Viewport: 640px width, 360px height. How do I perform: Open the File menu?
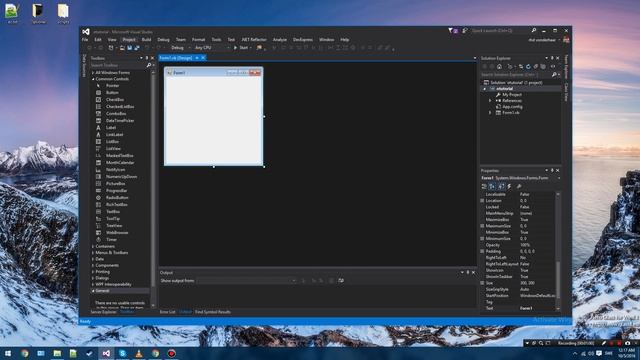(85, 40)
